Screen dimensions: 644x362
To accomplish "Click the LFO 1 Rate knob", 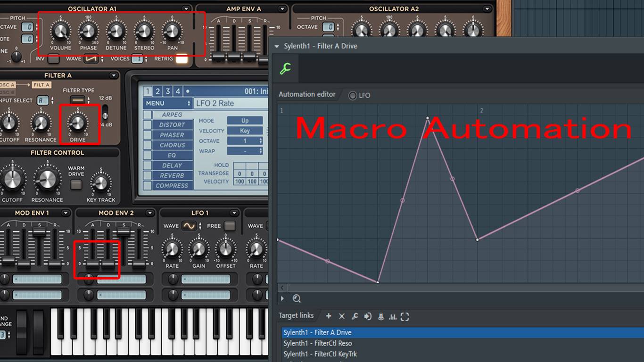I will [172, 249].
